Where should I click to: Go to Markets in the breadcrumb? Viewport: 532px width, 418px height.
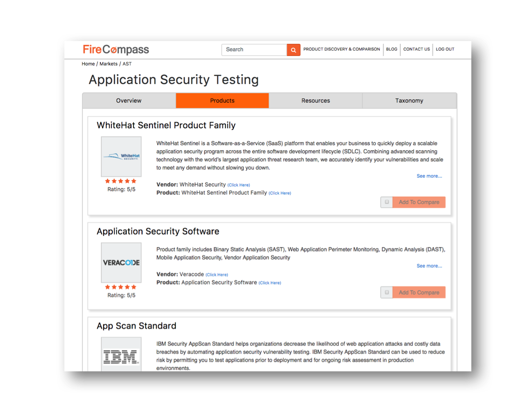(x=109, y=64)
